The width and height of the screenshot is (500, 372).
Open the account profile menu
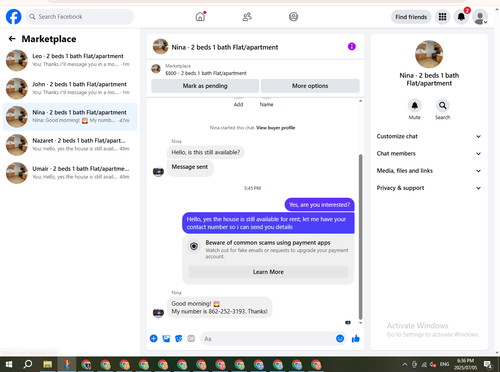tap(480, 17)
